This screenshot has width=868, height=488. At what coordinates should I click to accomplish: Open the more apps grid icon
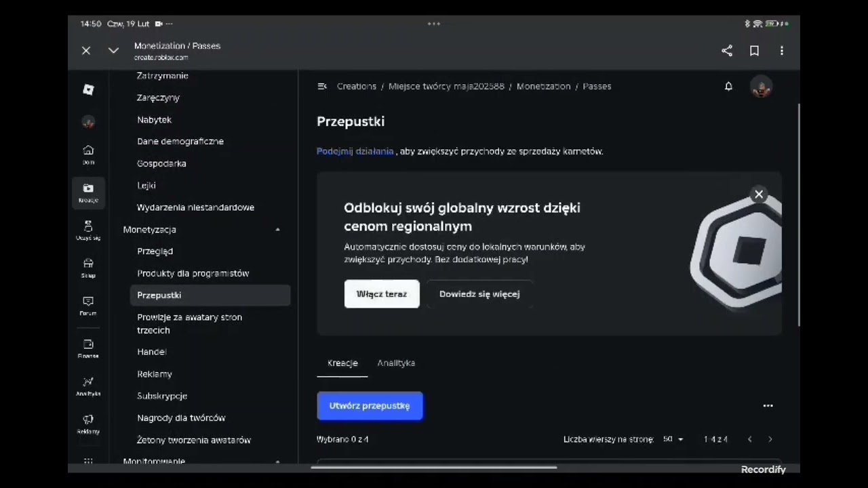pos(88,461)
